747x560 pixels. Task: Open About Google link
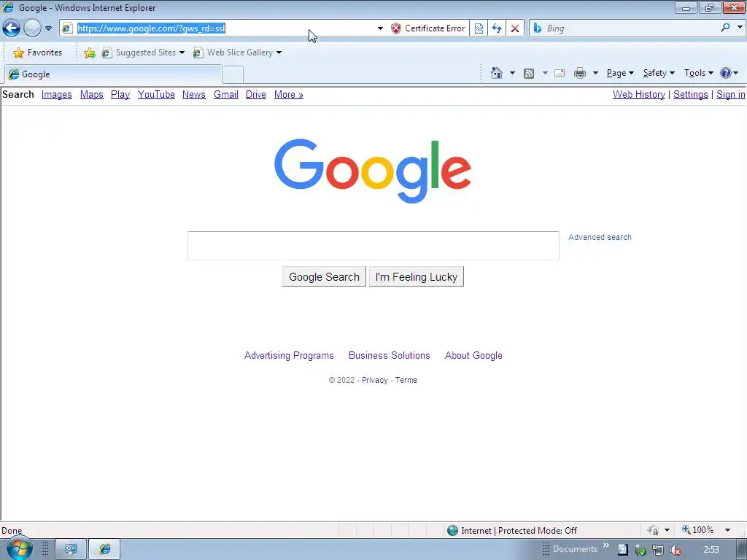(x=473, y=355)
